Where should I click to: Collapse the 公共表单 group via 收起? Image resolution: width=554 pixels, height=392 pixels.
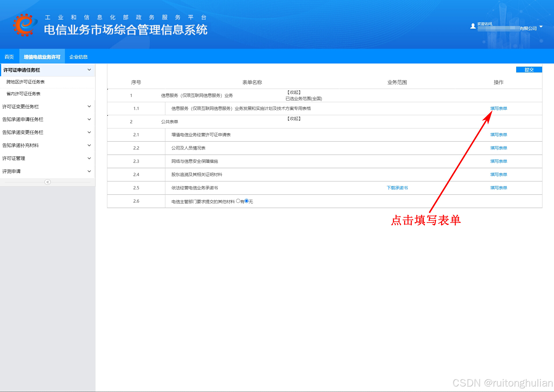click(x=294, y=119)
